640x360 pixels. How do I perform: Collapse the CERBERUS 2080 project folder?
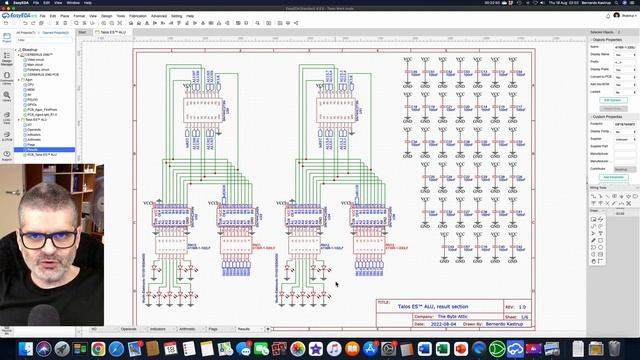coord(18,55)
